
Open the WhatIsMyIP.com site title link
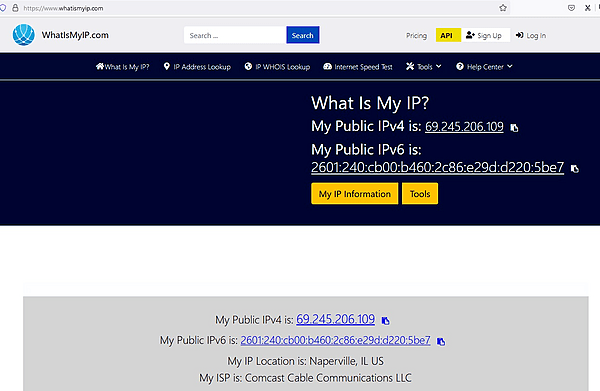[75, 35]
